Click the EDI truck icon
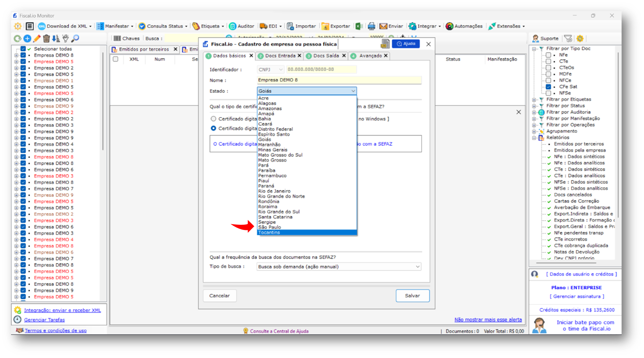The width and height of the screenshot is (644, 358). 264,26
